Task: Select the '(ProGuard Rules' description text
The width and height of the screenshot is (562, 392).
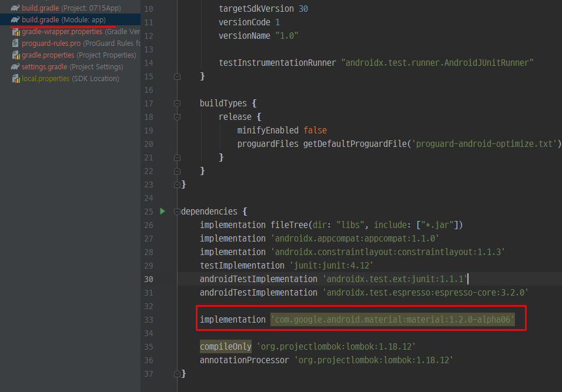Action: point(109,43)
